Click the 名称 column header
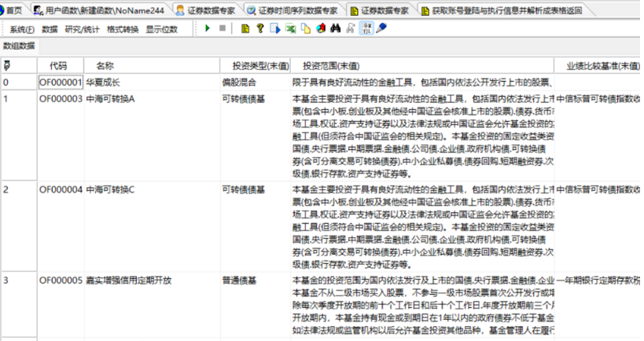The height and width of the screenshot is (341, 644). coord(152,66)
